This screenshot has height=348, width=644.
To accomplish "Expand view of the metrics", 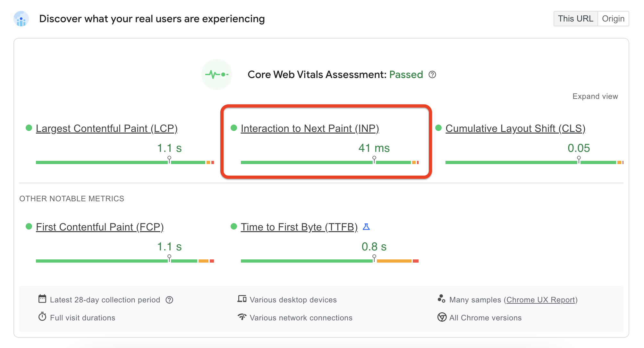I will pyautogui.click(x=595, y=96).
